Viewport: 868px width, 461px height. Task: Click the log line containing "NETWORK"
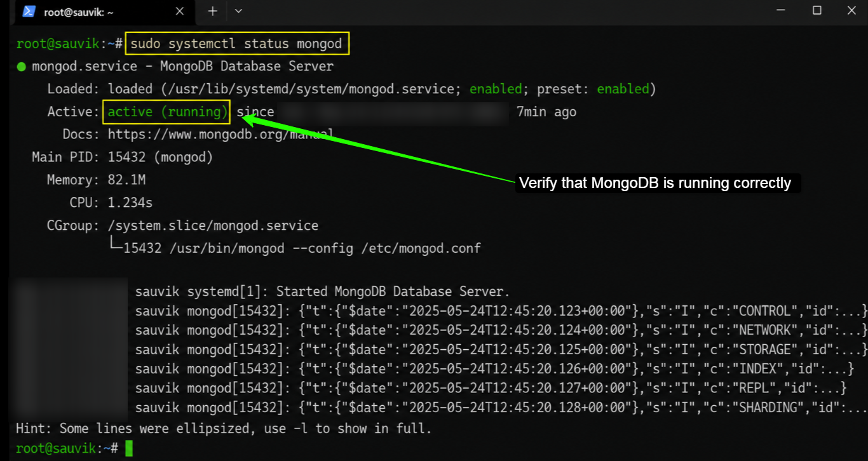click(501, 330)
